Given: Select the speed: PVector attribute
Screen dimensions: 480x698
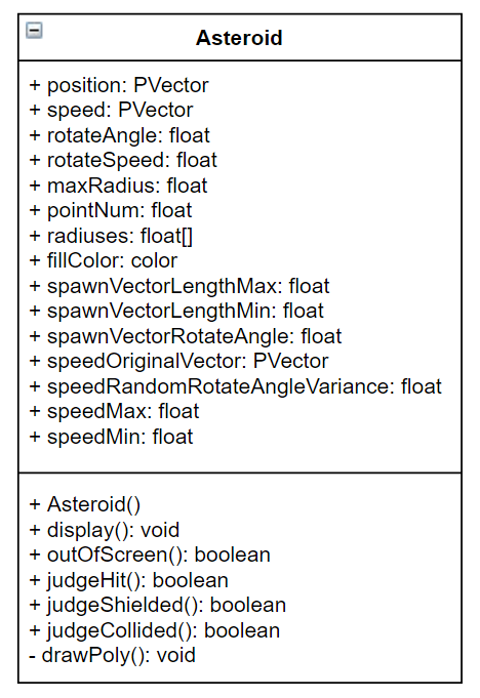Looking at the screenshot, I should tap(111, 110).
